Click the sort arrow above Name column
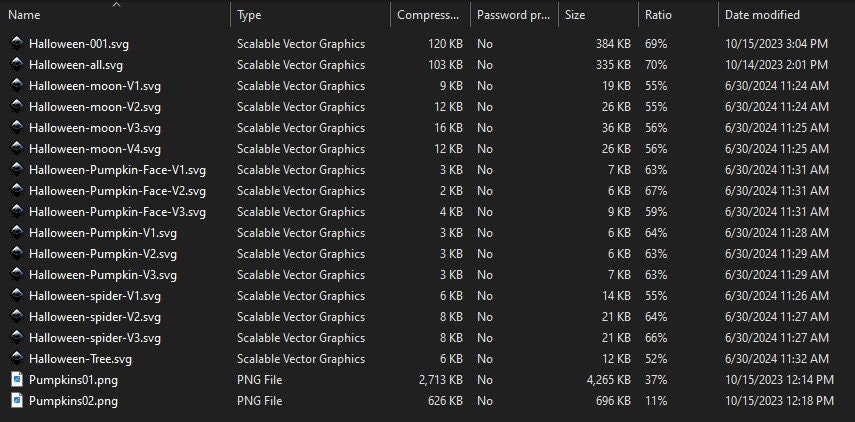This screenshot has height=422, width=855. click(117, 5)
